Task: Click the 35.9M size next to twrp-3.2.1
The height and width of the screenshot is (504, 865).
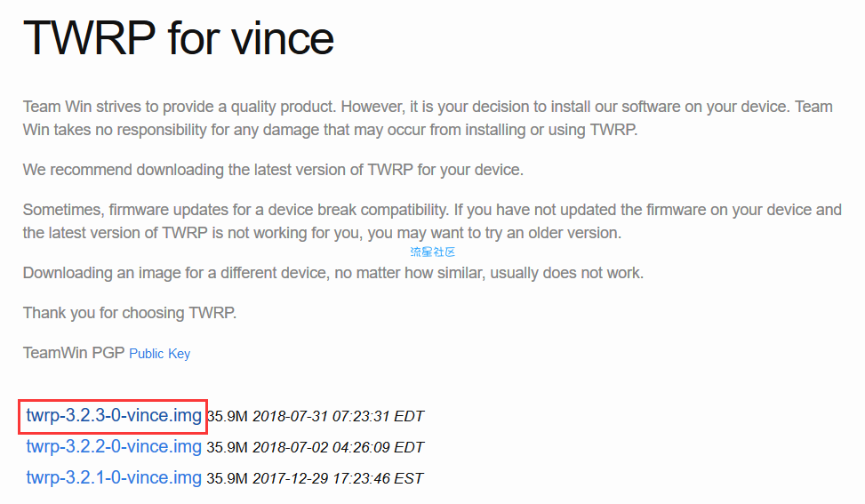Action: [x=228, y=478]
